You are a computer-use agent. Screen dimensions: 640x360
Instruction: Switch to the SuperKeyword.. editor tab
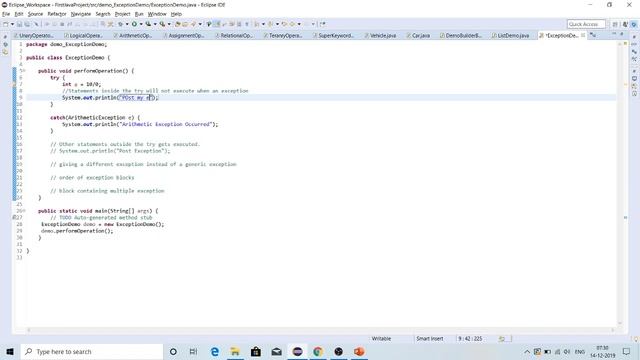333,36
